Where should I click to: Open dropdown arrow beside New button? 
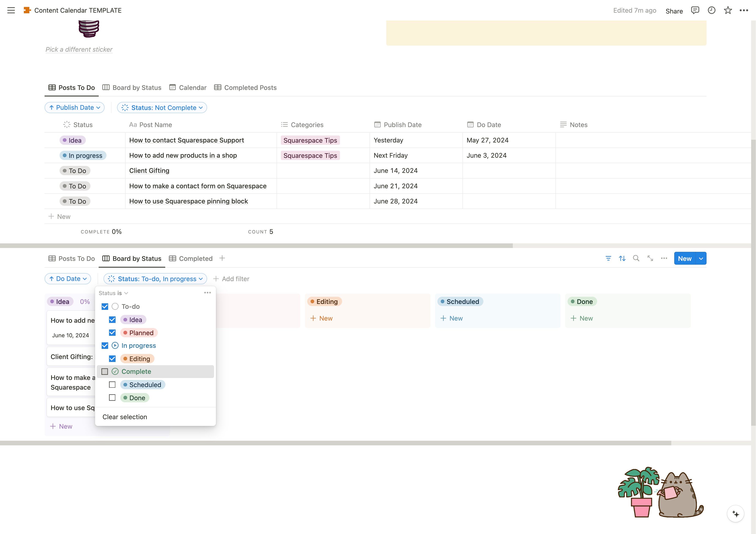coord(701,259)
